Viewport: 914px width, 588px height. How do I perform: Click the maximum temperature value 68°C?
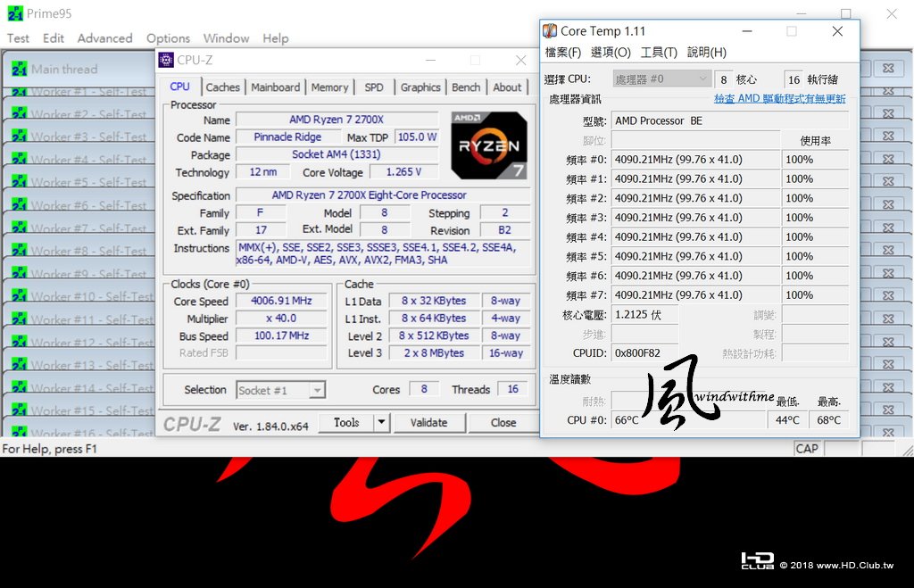click(x=829, y=420)
